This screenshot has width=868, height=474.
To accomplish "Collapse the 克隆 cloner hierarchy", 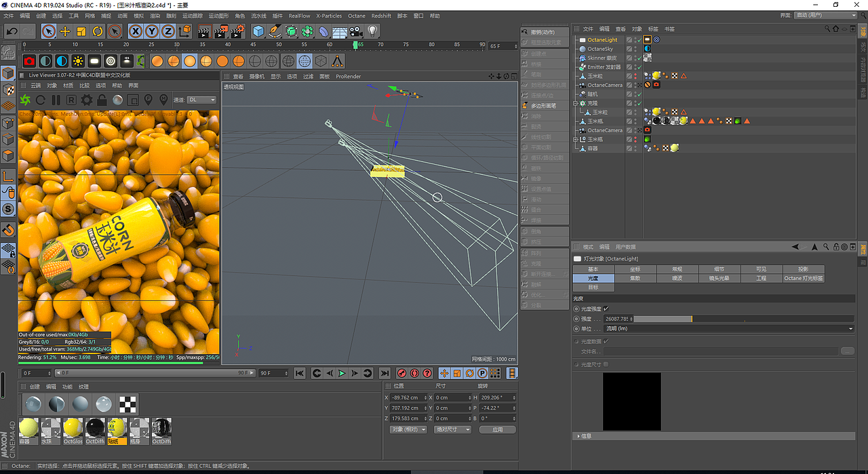I will coord(575,102).
